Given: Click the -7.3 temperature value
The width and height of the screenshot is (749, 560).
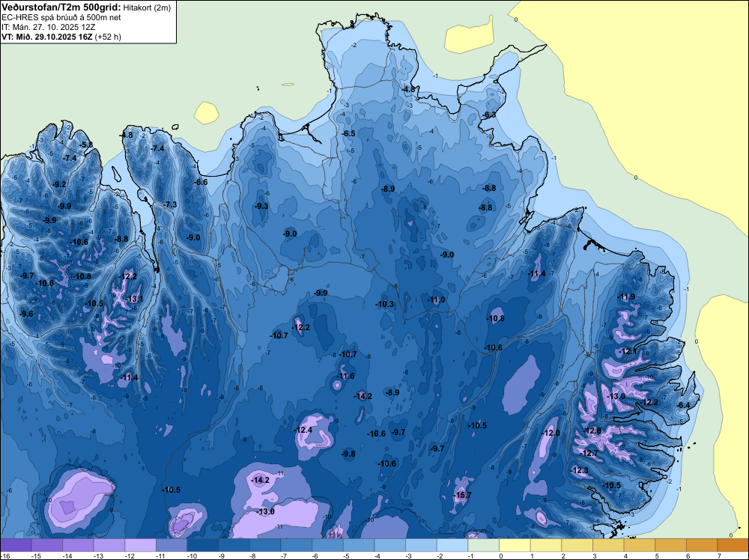Looking at the screenshot, I should click(x=170, y=204).
